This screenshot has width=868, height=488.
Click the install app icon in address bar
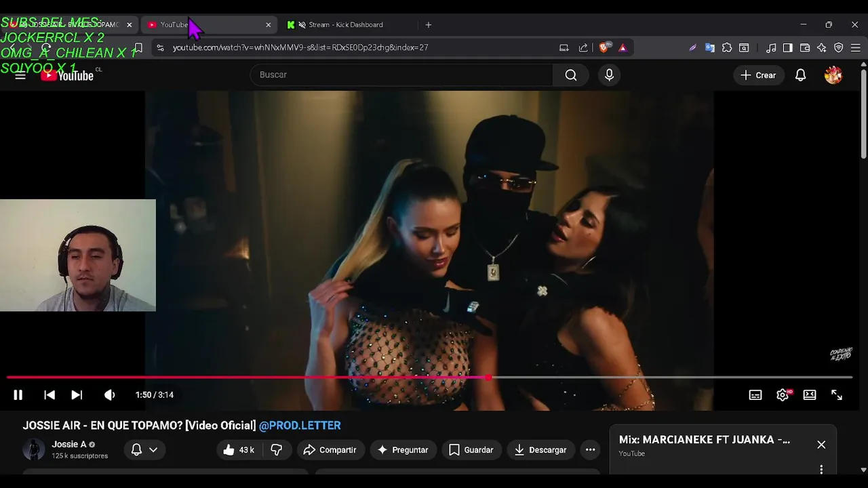click(x=564, y=47)
